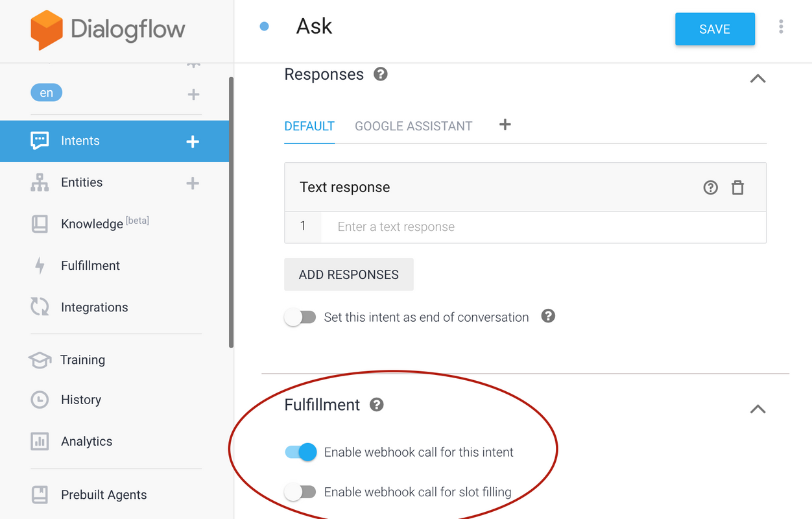Add a language next to en
This screenshot has height=519, width=812.
193,95
